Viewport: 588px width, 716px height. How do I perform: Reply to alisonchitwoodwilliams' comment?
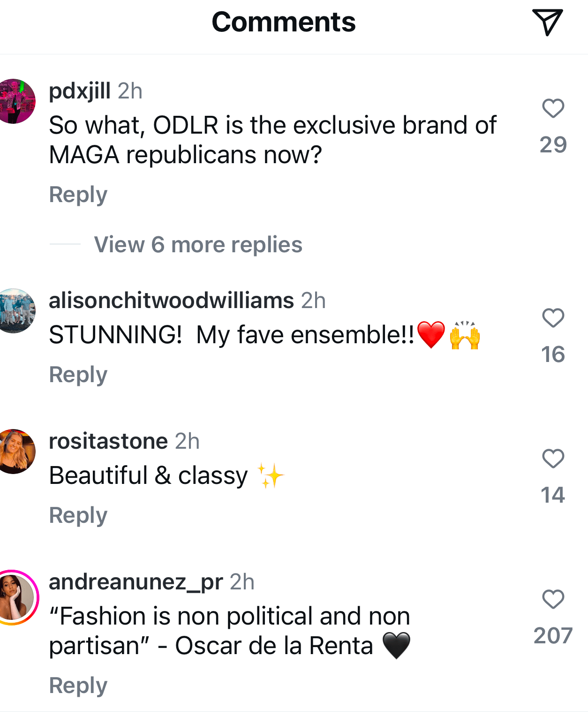click(x=78, y=375)
